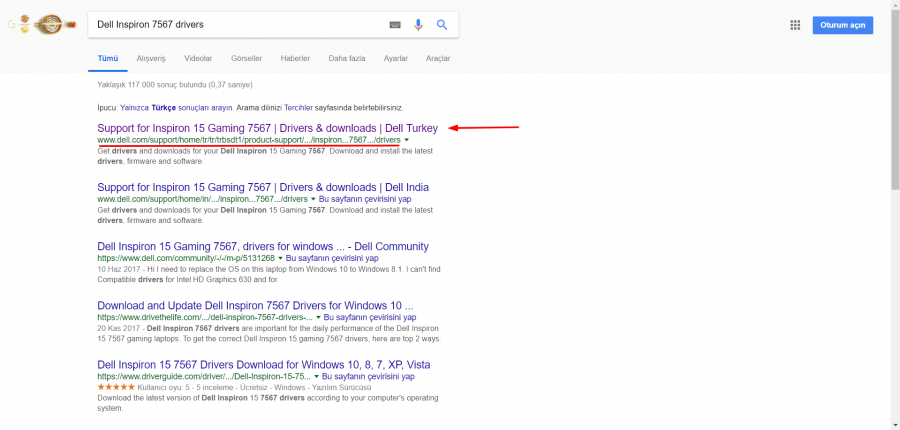Click the Google doodle logo

coord(42,25)
